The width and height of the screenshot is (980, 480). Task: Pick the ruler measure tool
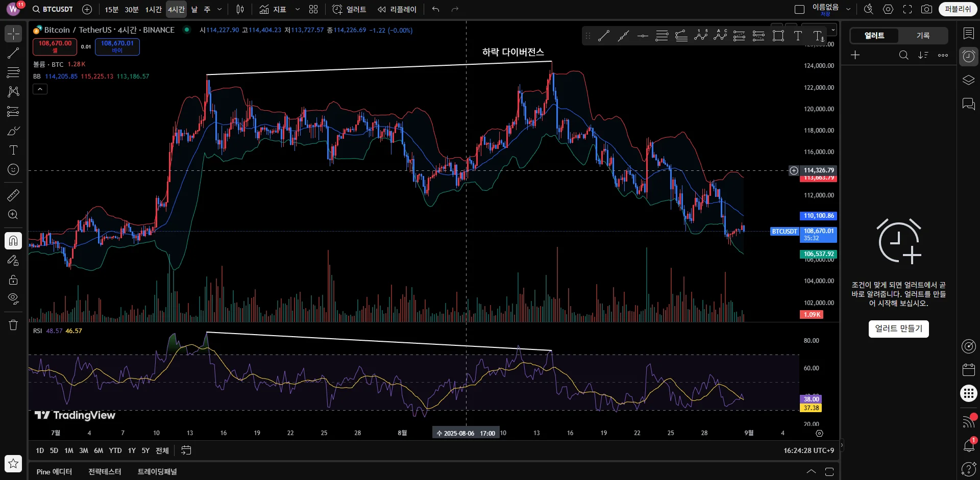coord(13,195)
